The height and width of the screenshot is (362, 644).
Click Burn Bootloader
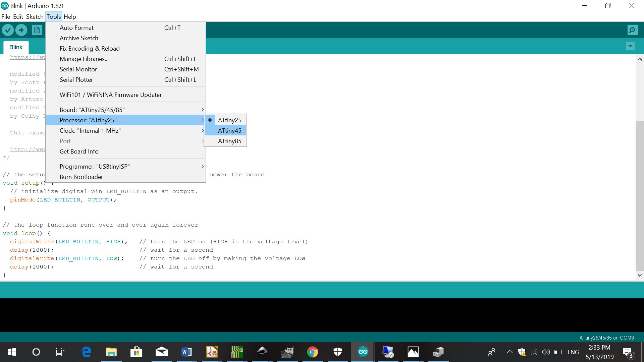(81, 177)
